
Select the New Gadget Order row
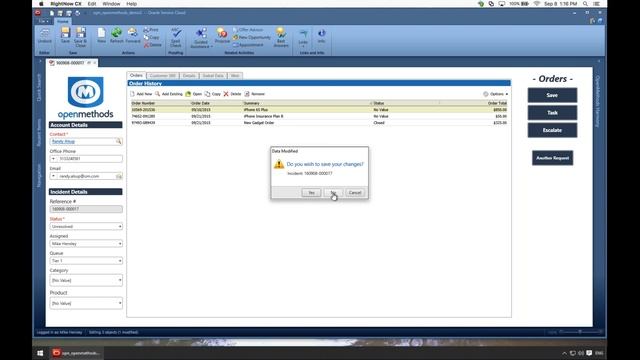(x=319, y=123)
